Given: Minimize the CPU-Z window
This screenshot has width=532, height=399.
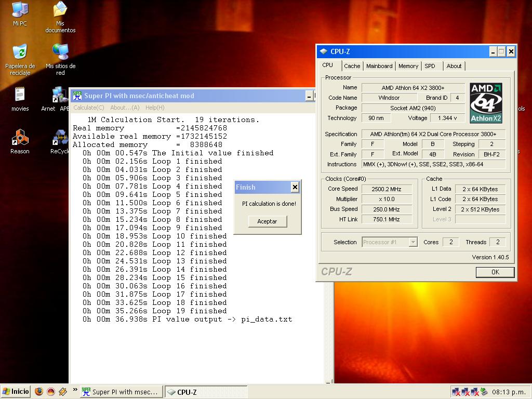Looking at the screenshot, I should pos(494,51).
